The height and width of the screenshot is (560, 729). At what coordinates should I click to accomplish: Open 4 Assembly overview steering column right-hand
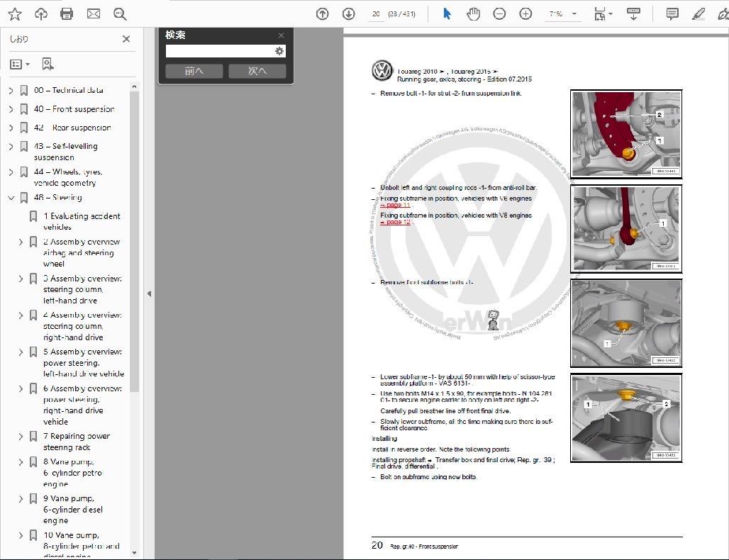(x=83, y=326)
